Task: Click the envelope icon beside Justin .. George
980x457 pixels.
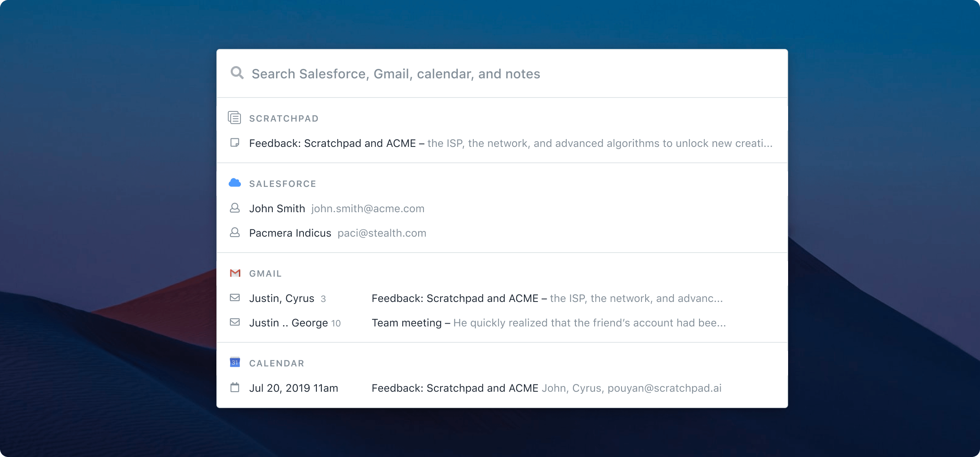Action: [x=235, y=322]
